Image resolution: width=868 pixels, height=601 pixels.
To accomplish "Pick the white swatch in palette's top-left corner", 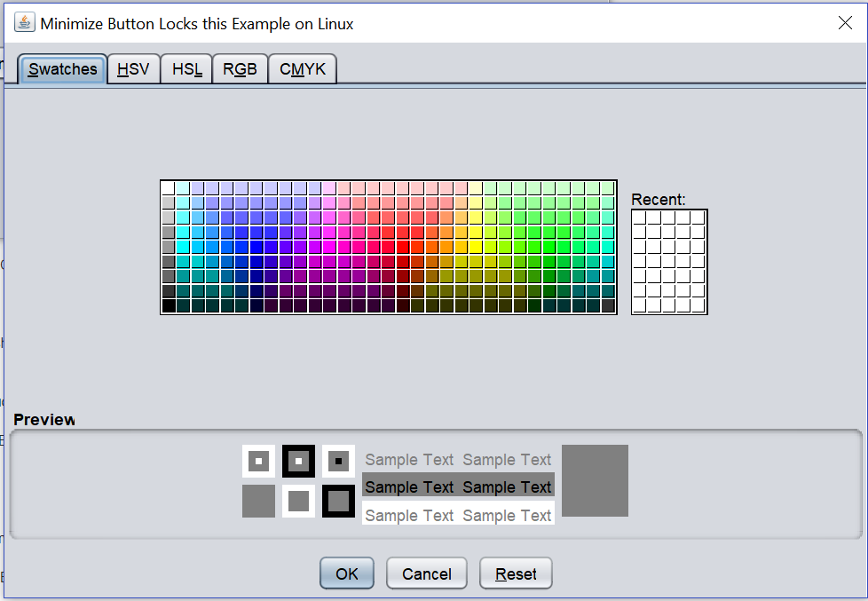I will click(168, 188).
